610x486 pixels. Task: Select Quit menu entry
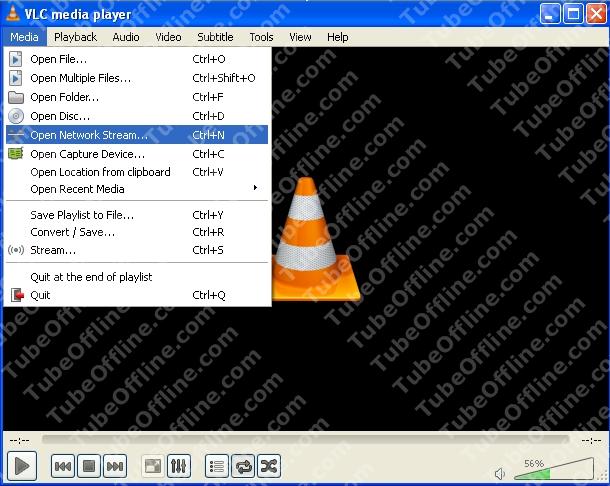(x=137, y=295)
